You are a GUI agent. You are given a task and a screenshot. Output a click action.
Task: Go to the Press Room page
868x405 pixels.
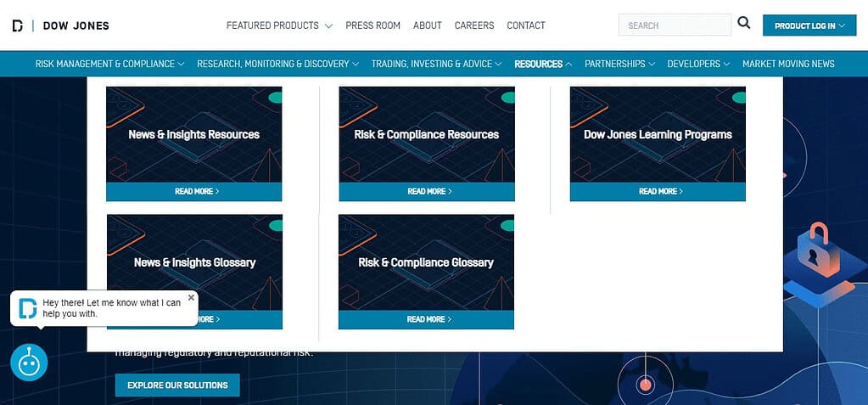[372, 25]
